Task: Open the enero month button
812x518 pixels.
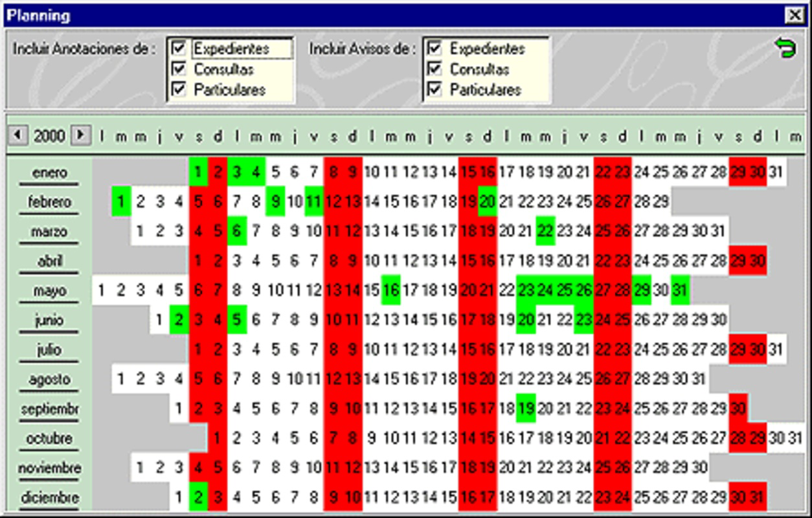Action: 49,173
